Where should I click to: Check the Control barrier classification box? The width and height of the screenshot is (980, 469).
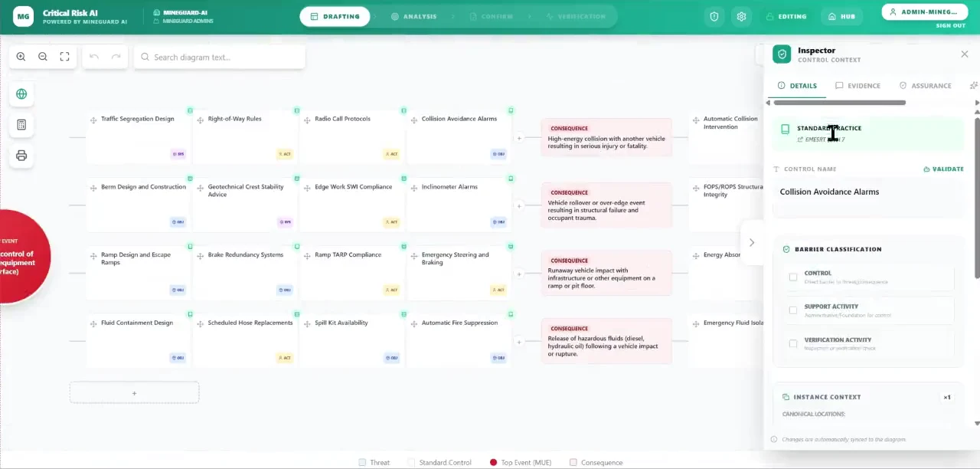point(793,277)
